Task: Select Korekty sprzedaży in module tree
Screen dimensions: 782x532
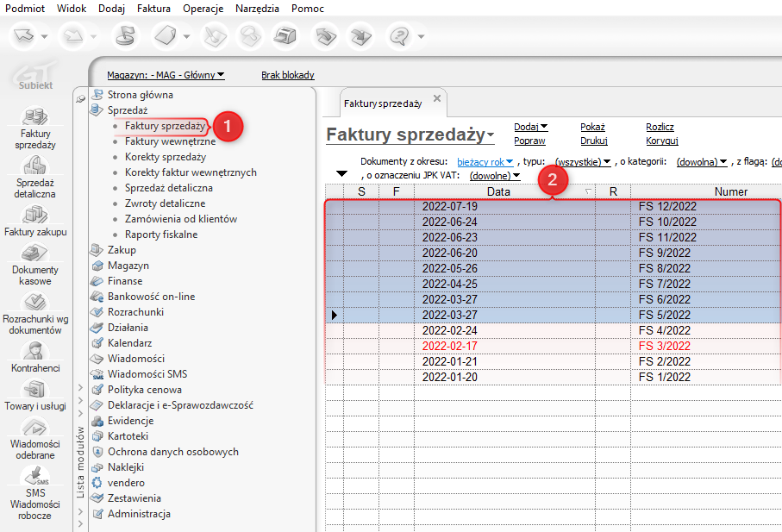Action: (165, 157)
